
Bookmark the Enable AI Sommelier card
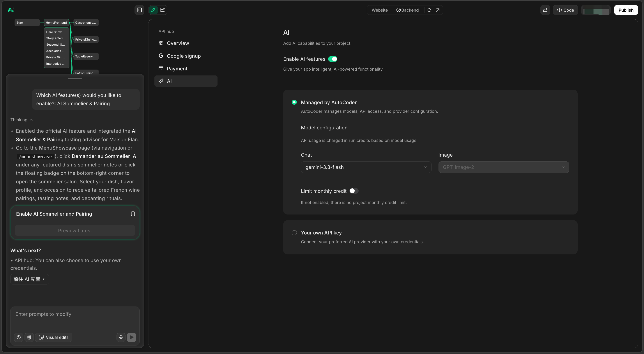pos(133,214)
